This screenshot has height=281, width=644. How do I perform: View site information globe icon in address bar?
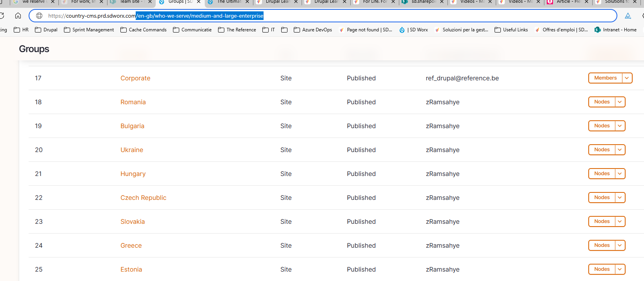[39, 16]
